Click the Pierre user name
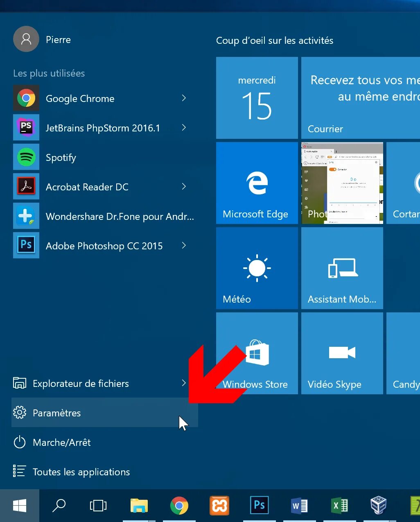Screen dimensions: 420x522 58,40
